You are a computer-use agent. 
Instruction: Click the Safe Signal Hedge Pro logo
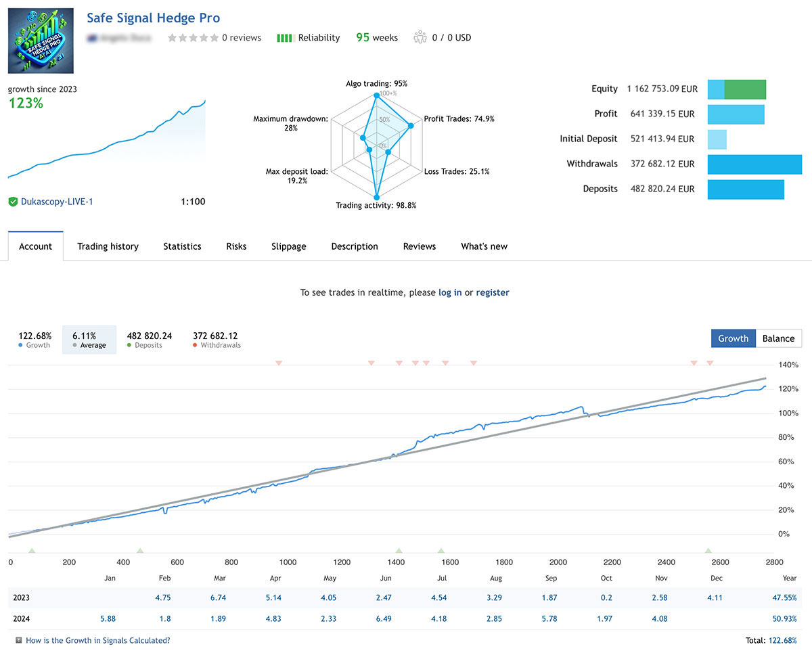click(41, 41)
